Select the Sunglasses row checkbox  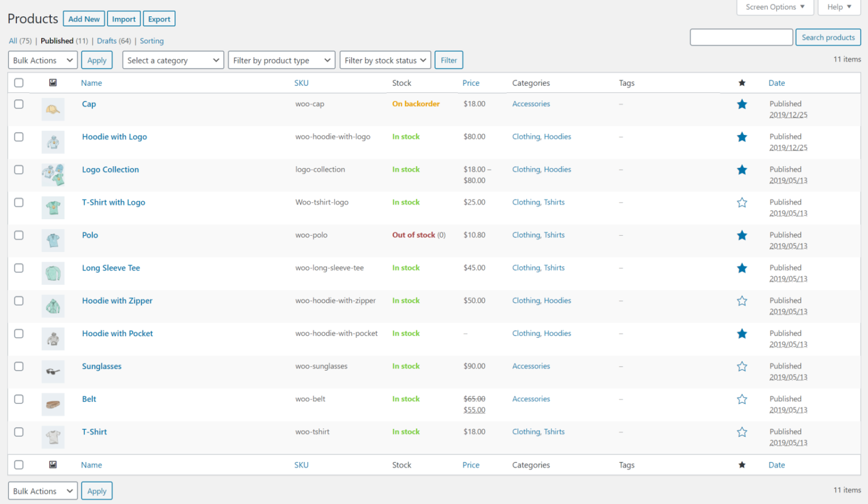[19, 366]
